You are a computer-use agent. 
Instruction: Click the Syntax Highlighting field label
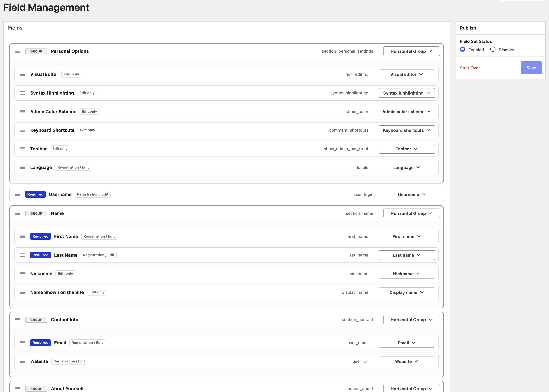[x=52, y=93]
